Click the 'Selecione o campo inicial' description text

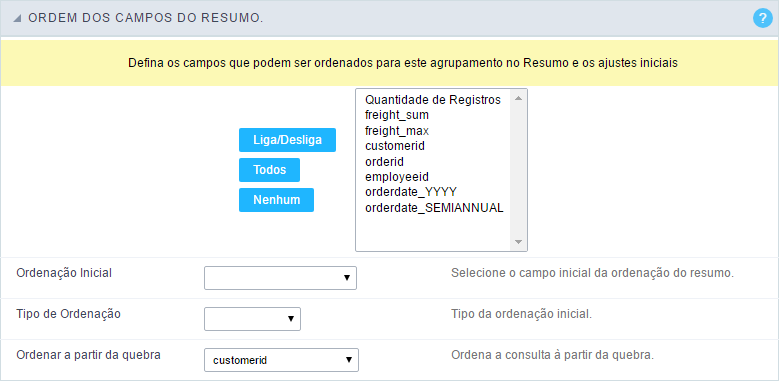(x=592, y=273)
